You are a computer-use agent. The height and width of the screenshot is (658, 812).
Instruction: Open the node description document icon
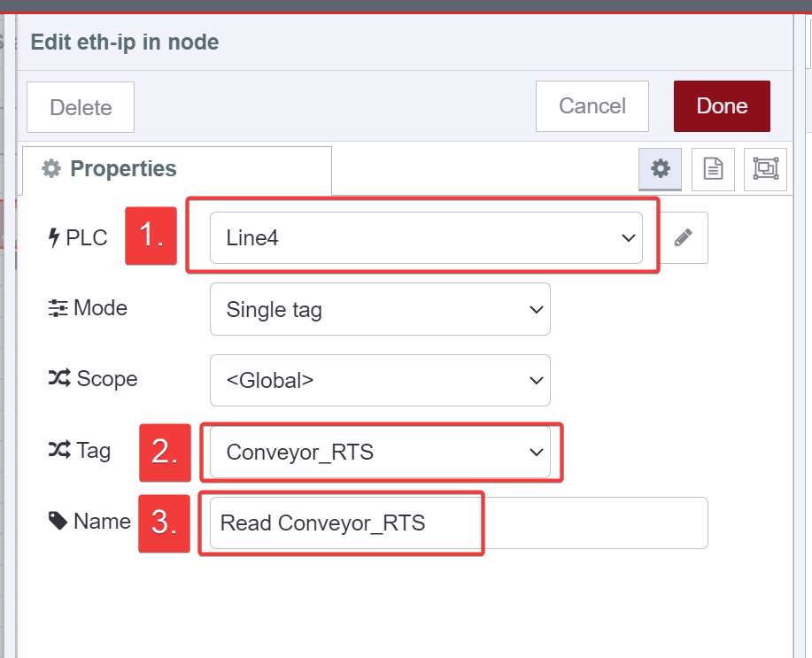tap(712, 168)
